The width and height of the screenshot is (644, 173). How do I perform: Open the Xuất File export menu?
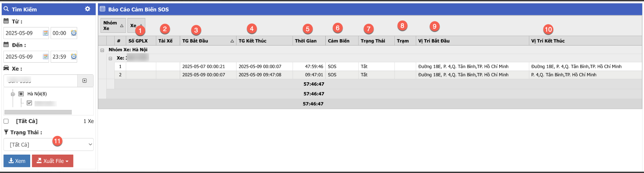pos(53,161)
